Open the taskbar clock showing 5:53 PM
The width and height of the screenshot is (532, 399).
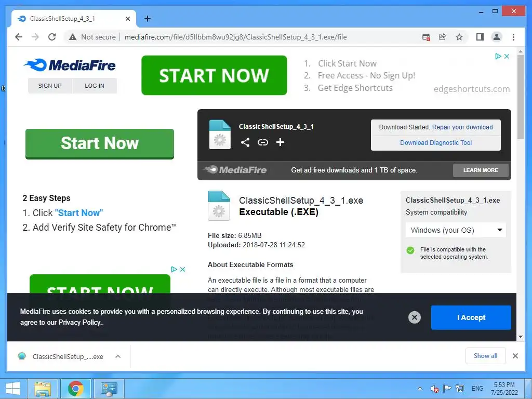click(x=504, y=389)
